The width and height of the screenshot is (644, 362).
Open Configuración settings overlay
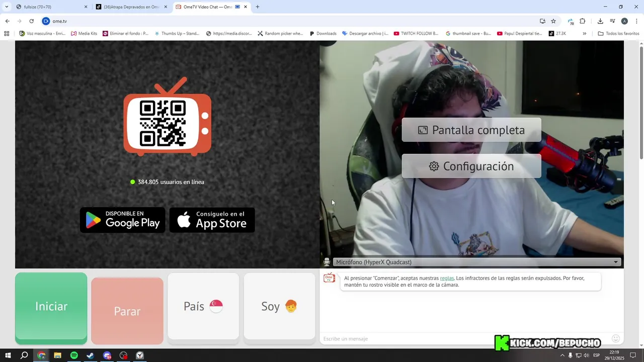(x=471, y=166)
